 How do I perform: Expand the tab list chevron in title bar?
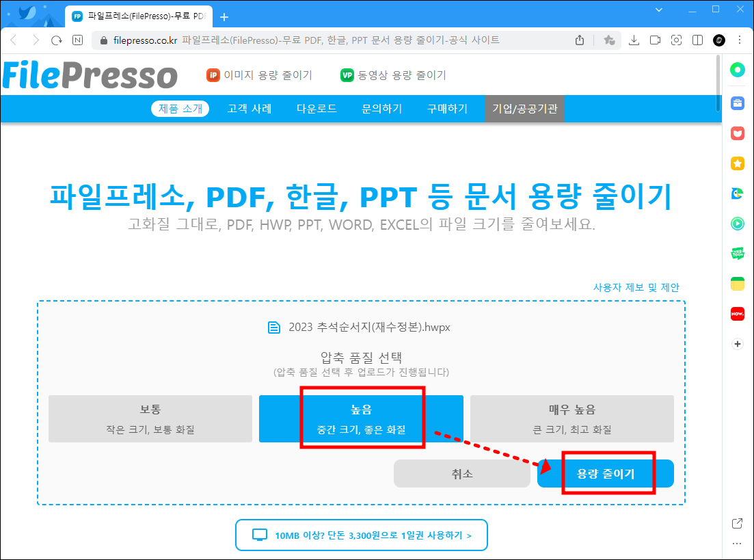(x=659, y=10)
